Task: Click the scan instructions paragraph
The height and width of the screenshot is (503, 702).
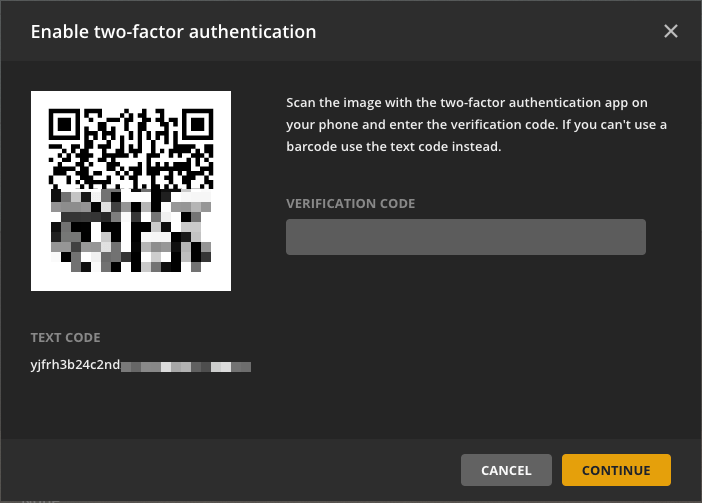Action: [x=476, y=124]
